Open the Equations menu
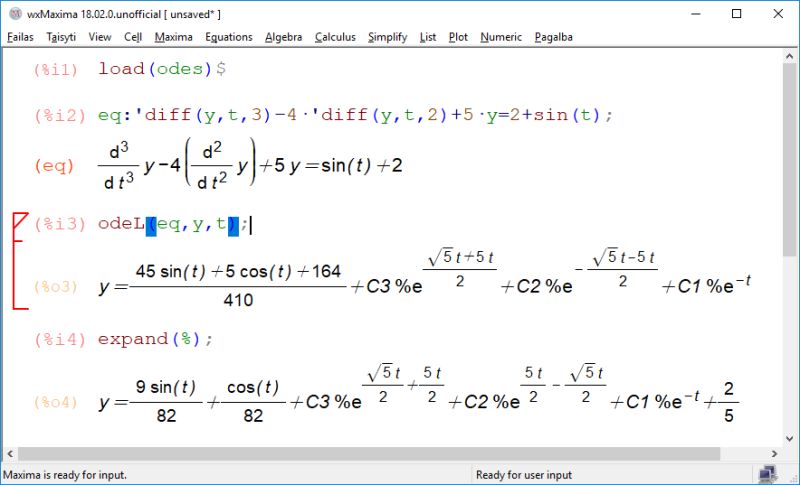The image size is (800, 485). tap(229, 37)
